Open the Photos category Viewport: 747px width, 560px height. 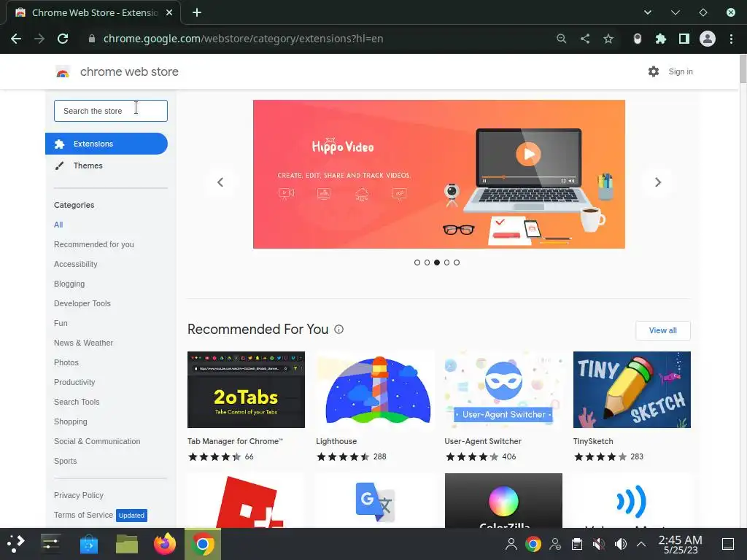click(66, 362)
